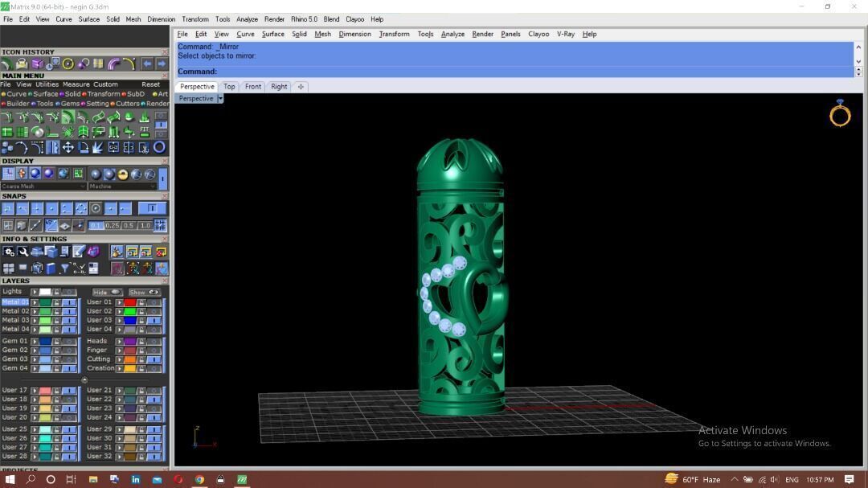The width and height of the screenshot is (868, 488).
Task: Select the Cutters category in Main Menu
Action: tap(127, 104)
